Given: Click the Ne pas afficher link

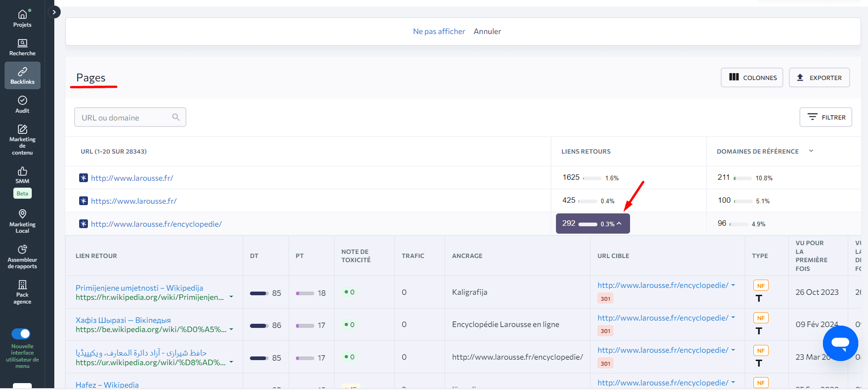Looking at the screenshot, I should pos(439,31).
